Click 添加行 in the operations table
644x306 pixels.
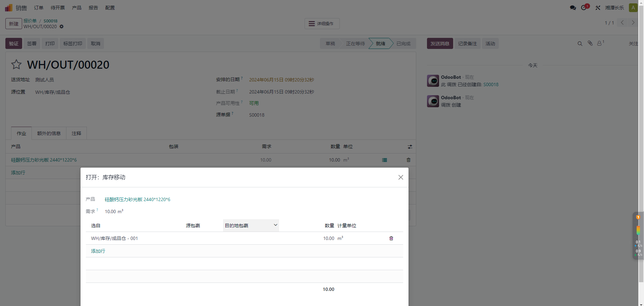click(x=18, y=173)
